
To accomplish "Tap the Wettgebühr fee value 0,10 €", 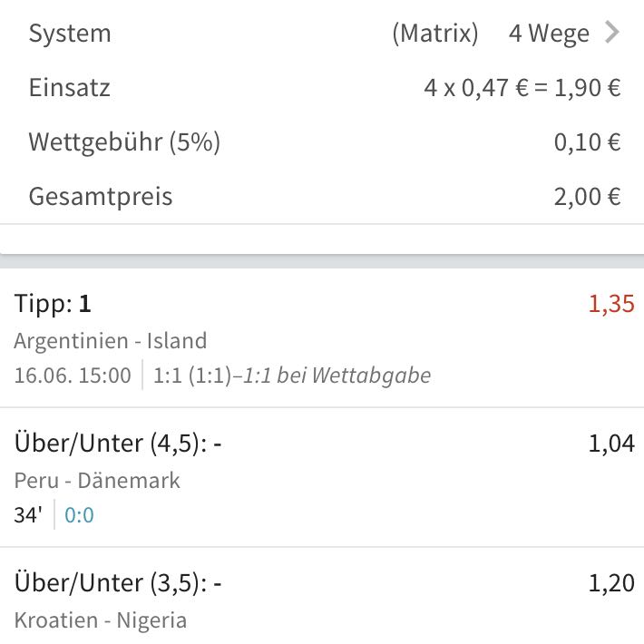I will [588, 142].
